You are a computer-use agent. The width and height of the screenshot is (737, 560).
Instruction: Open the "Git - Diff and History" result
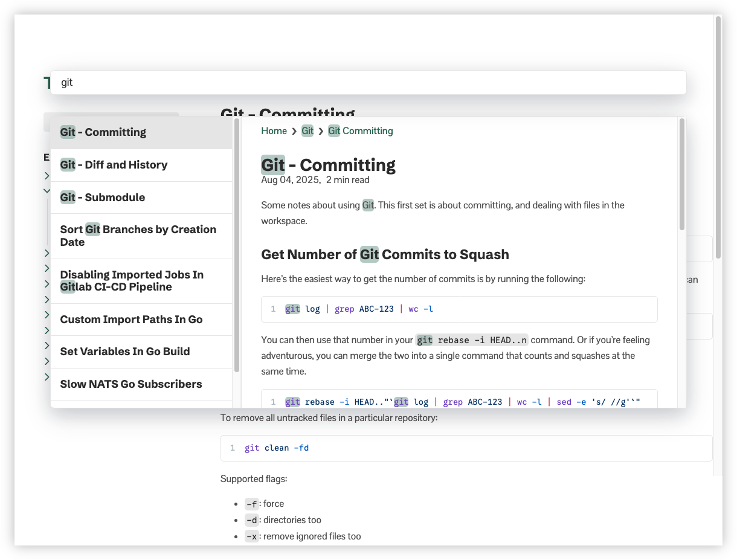(141, 165)
